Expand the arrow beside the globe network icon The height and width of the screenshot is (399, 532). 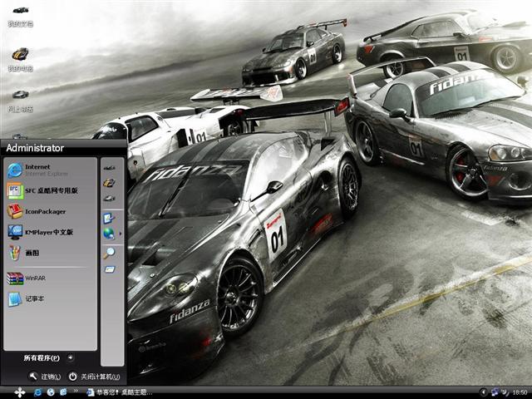coord(120,234)
